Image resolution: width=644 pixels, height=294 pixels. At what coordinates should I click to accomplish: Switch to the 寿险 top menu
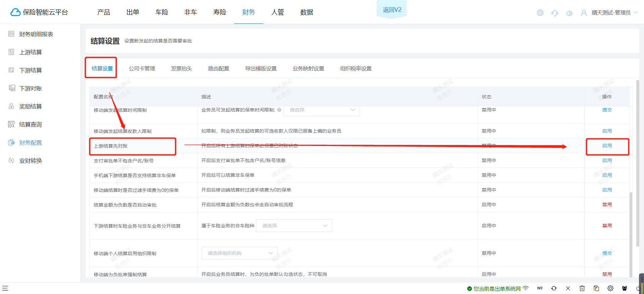point(220,12)
